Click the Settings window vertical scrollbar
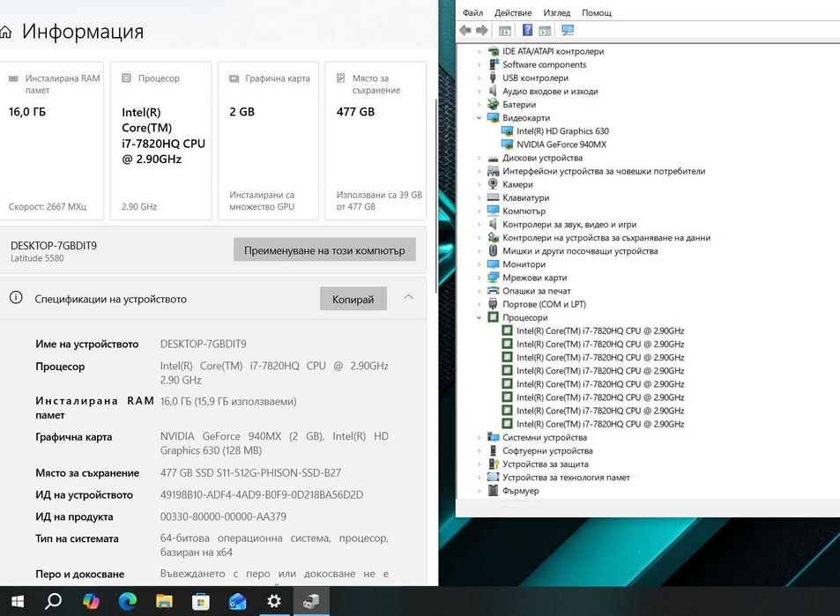 coord(436,196)
